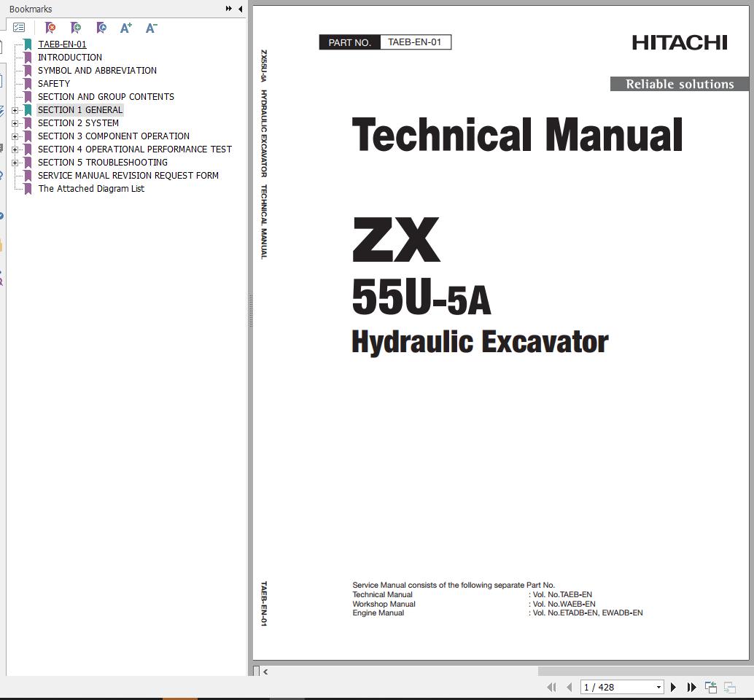Open the SAFETY bookmark

(x=54, y=84)
